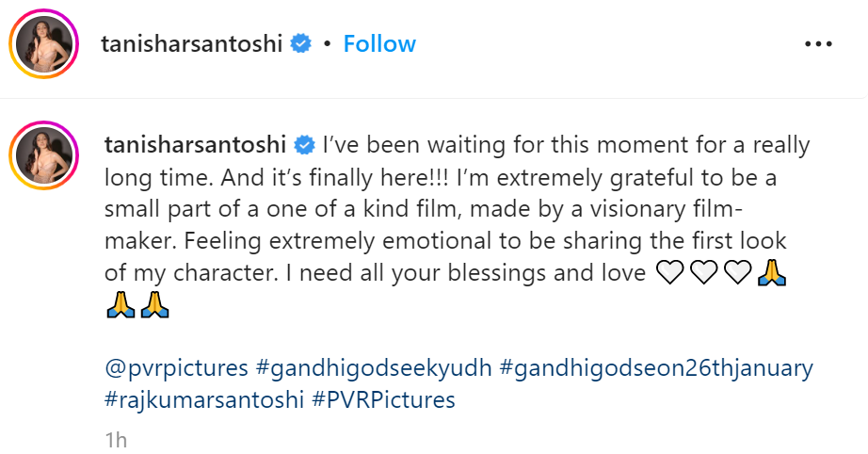Viewport: 868px width, 454px height.
Task: Click the verified badge in the post header
Action: [x=301, y=44]
